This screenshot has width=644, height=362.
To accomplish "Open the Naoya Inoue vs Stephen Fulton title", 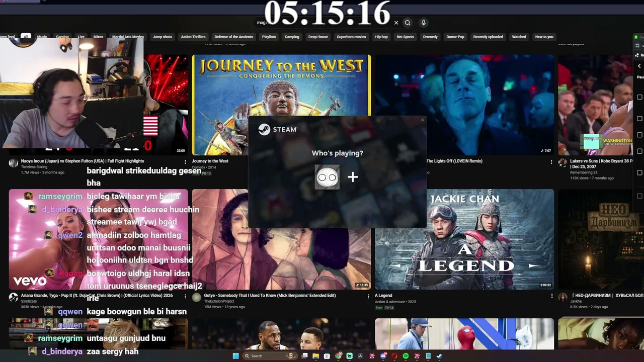I will (x=83, y=161).
